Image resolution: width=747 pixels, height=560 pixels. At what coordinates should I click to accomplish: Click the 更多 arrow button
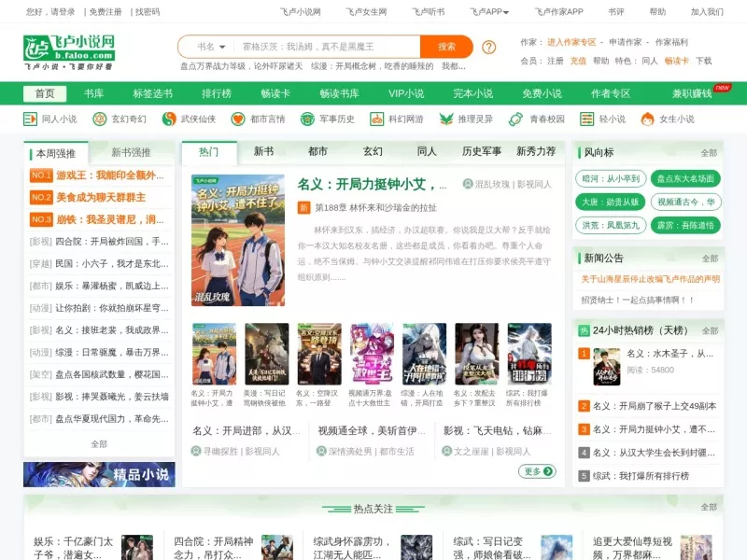click(x=537, y=471)
